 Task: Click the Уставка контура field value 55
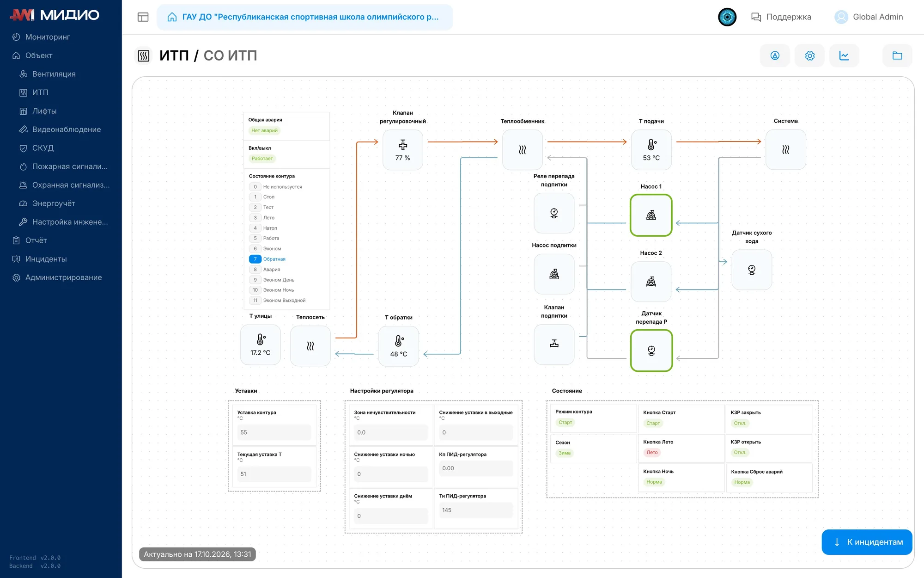tap(274, 432)
